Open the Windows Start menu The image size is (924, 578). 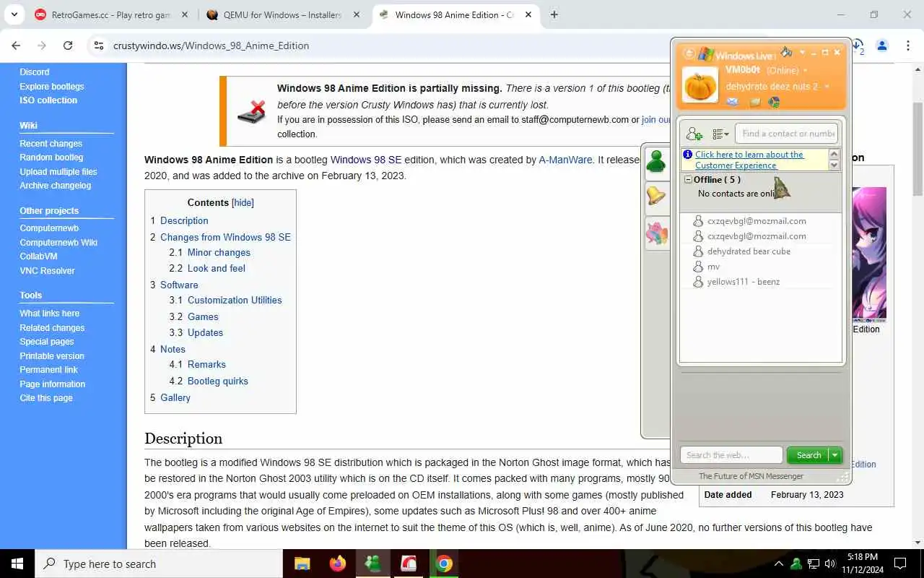(x=17, y=564)
